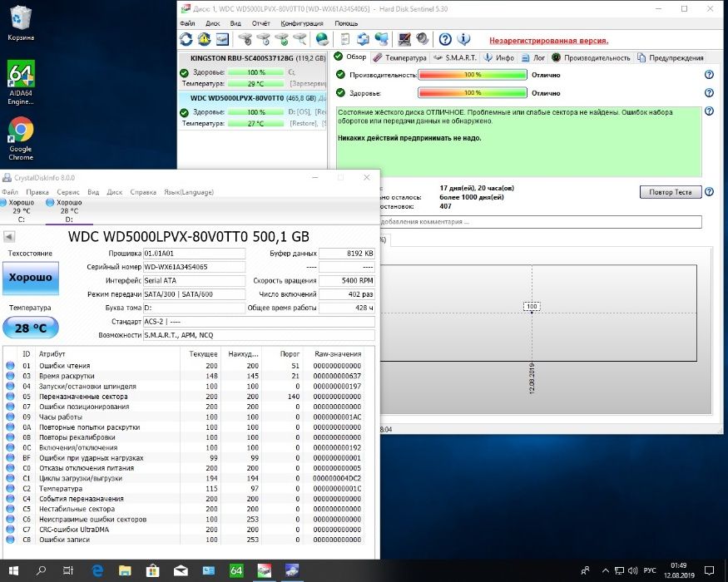
Task: Open the Корзина recycle bin icon
Action: coord(21,23)
